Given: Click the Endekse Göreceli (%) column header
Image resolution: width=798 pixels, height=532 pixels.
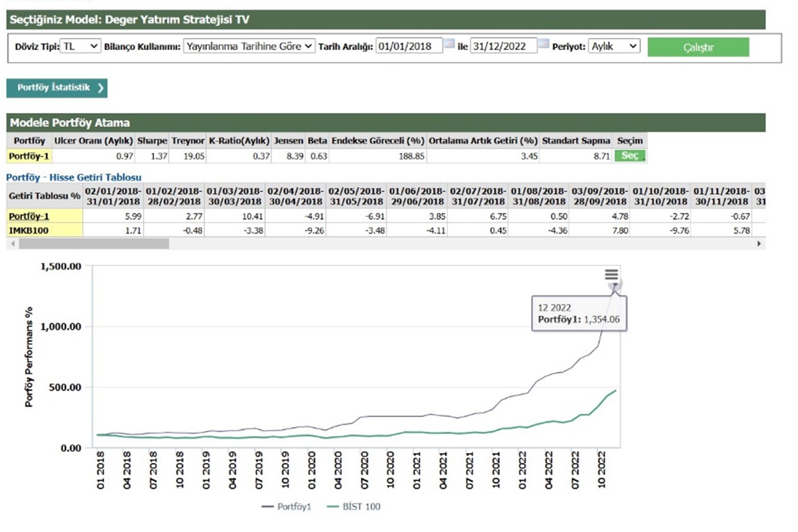Looking at the screenshot, I should tap(378, 141).
